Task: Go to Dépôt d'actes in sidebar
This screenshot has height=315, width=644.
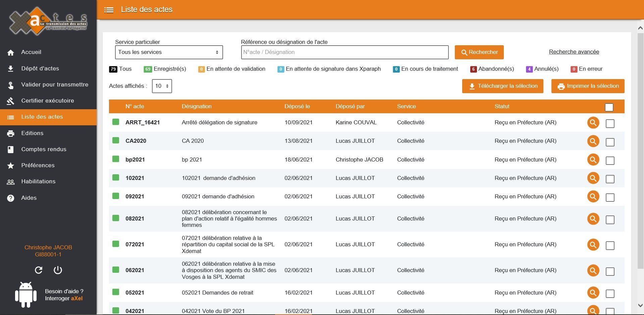Action: pos(40,68)
